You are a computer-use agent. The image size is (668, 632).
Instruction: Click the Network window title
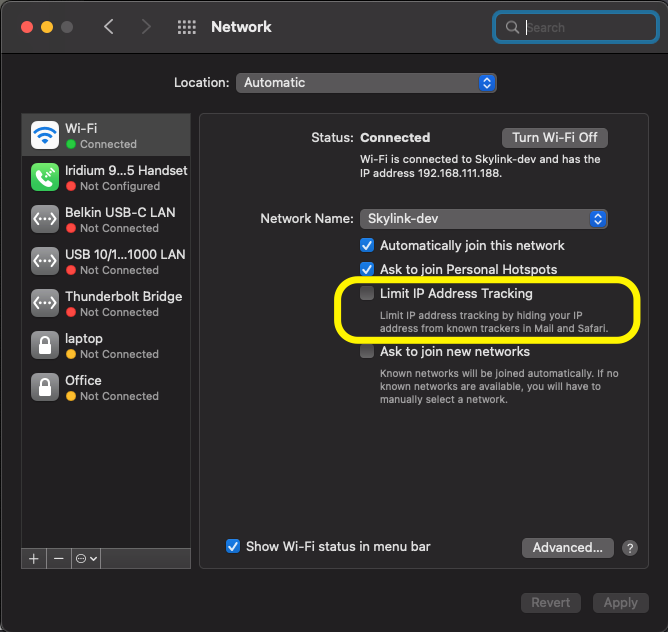pyautogui.click(x=241, y=27)
